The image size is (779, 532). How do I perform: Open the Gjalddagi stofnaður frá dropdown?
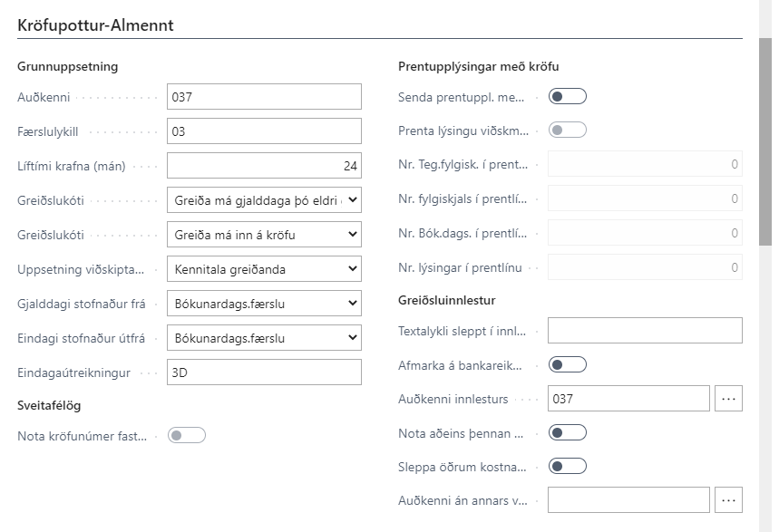click(x=264, y=304)
